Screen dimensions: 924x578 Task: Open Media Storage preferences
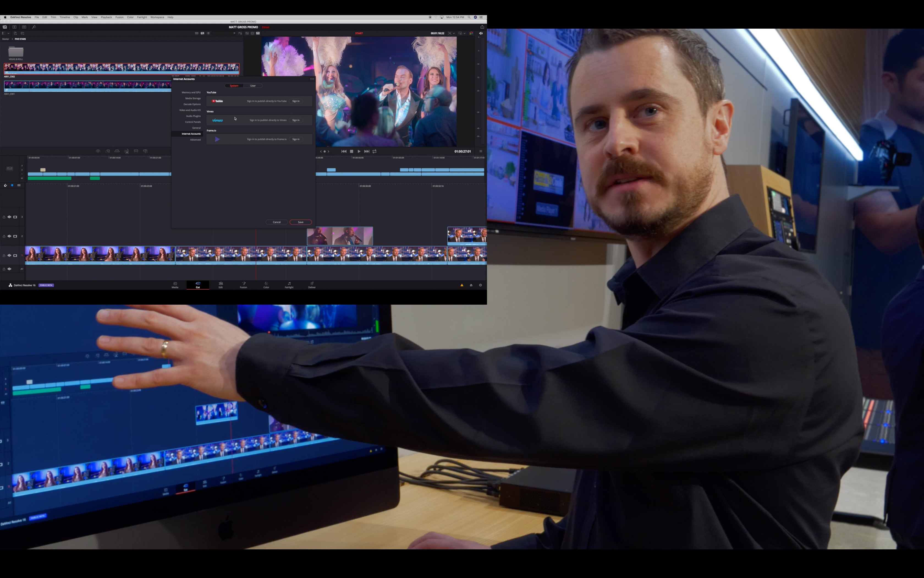[193, 98]
